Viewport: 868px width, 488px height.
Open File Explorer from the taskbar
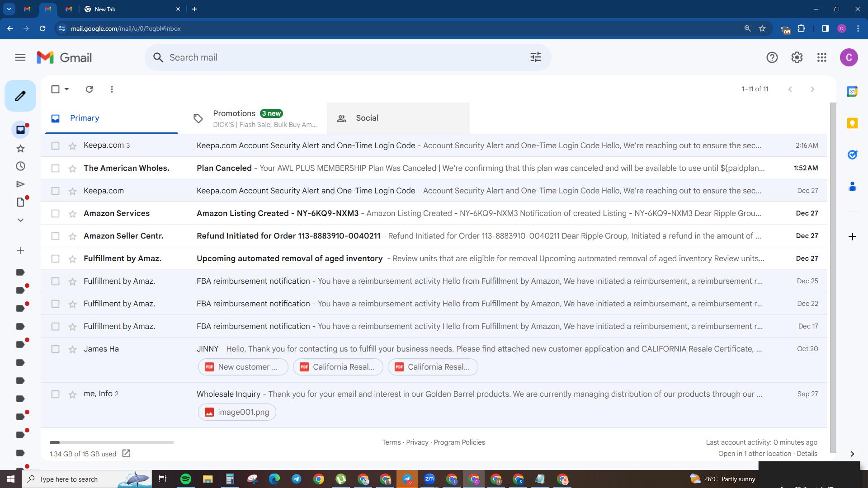click(x=208, y=479)
